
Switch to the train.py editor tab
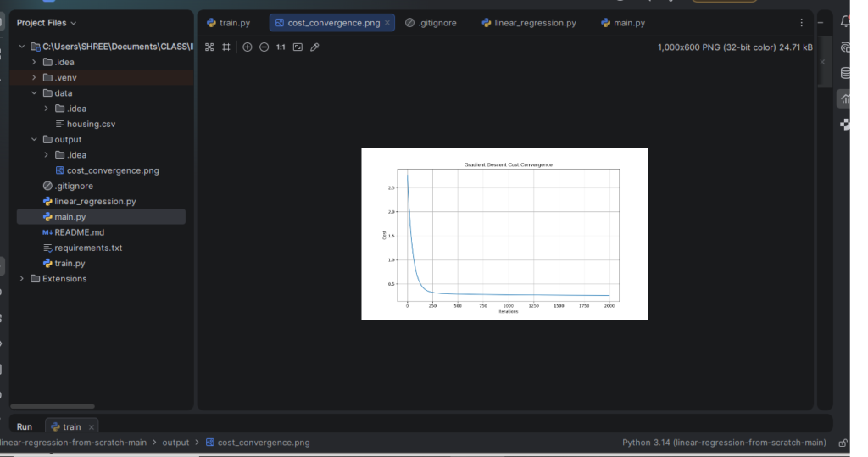[228, 23]
